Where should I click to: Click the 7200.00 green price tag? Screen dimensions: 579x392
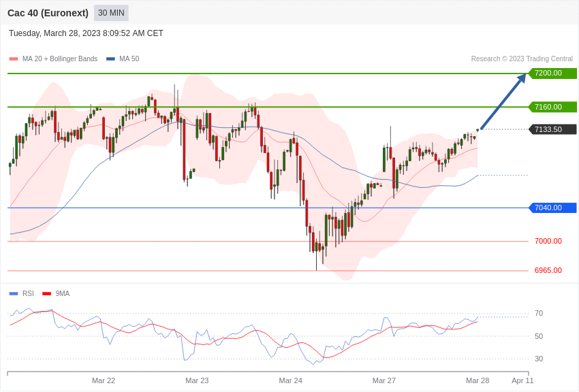[x=553, y=73]
